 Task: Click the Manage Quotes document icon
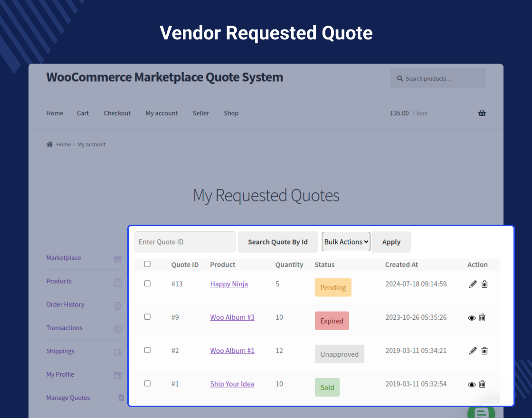coord(121,397)
